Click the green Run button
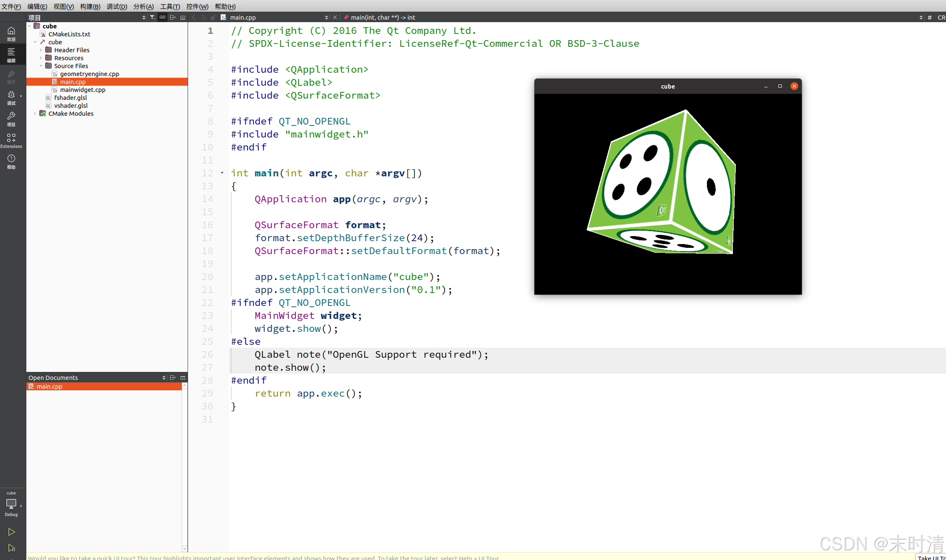Viewport: 946px width, 560px height. click(x=11, y=532)
